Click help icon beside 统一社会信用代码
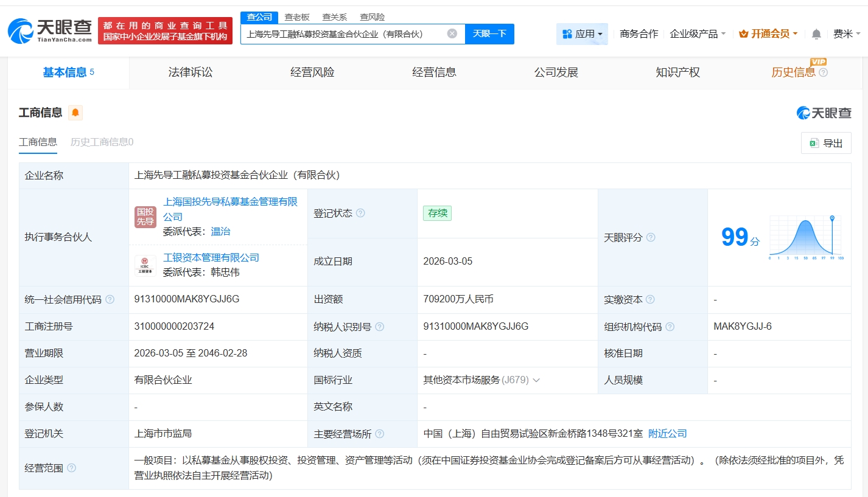The height and width of the screenshot is (497, 868). click(110, 299)
